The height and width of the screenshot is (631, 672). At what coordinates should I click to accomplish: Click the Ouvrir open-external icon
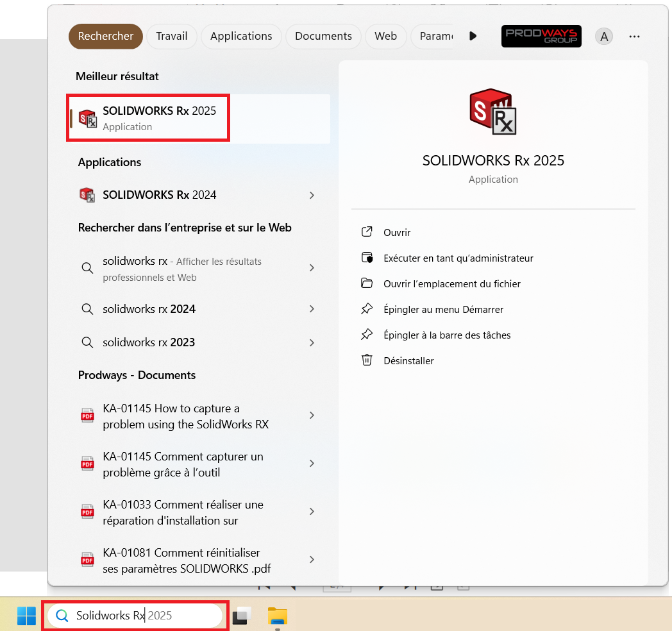[x=367, y=232]
